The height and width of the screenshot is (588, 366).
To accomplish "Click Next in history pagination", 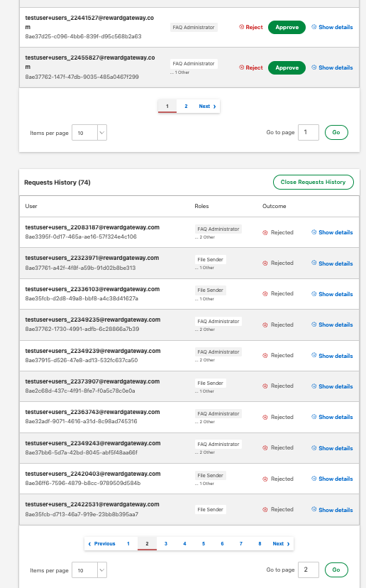I will pyautogui.click(x=281, y=544).
